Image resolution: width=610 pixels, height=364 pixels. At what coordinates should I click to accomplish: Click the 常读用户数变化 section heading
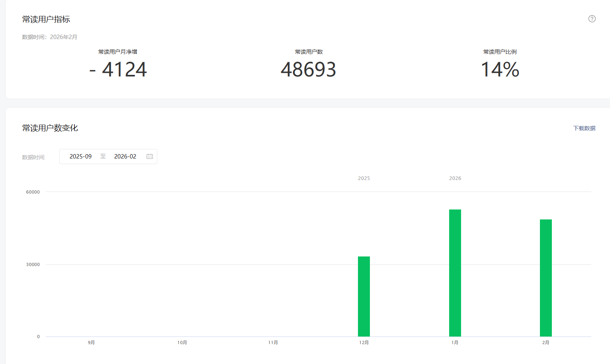tap(50, 128)
